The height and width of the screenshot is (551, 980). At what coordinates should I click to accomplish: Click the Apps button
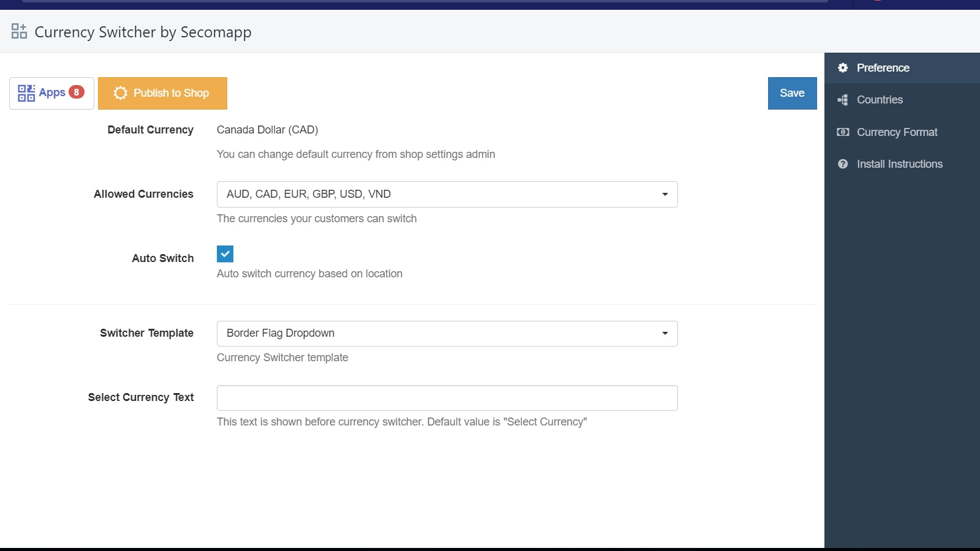51,93
